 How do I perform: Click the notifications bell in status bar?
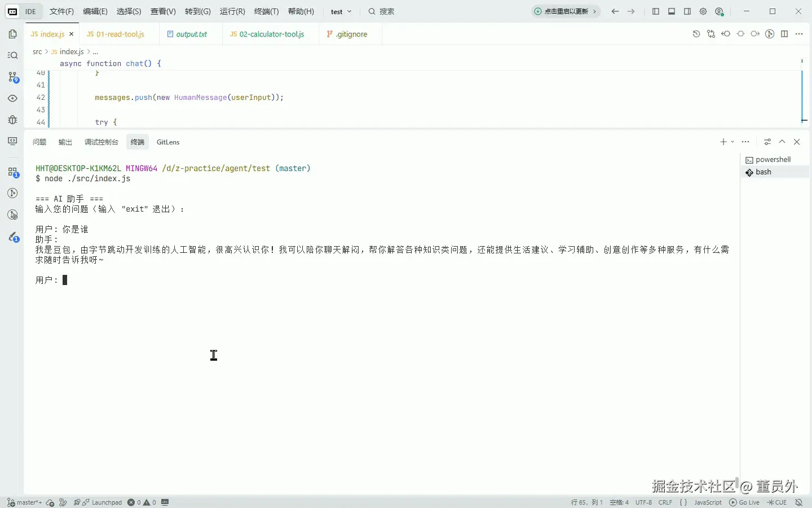pos(798,502)
